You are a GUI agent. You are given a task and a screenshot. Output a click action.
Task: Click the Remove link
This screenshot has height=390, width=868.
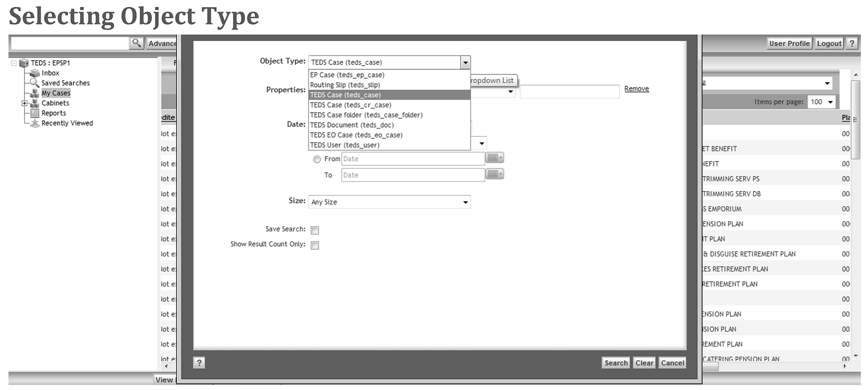636,89
